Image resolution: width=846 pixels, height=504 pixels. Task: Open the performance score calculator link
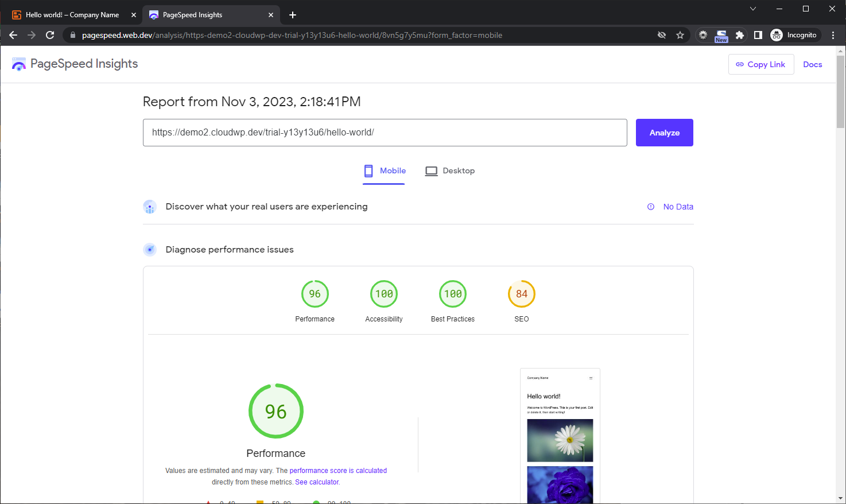(338, 470)
